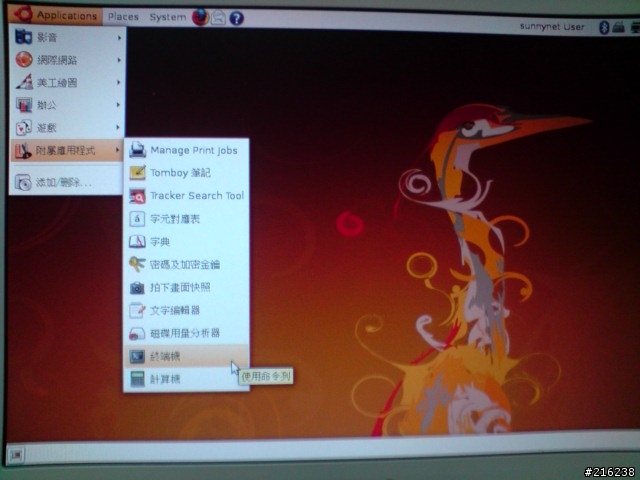Click the Show Desktop button in bottom panel
This screenshot has height=480, width=640.
pyautogui.click(x=16, y=454)
